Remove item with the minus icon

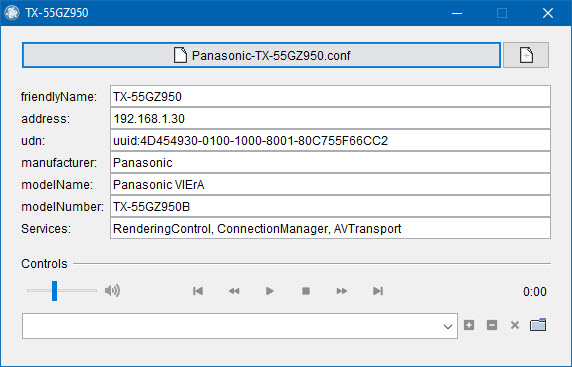click(x=492, y=325)
